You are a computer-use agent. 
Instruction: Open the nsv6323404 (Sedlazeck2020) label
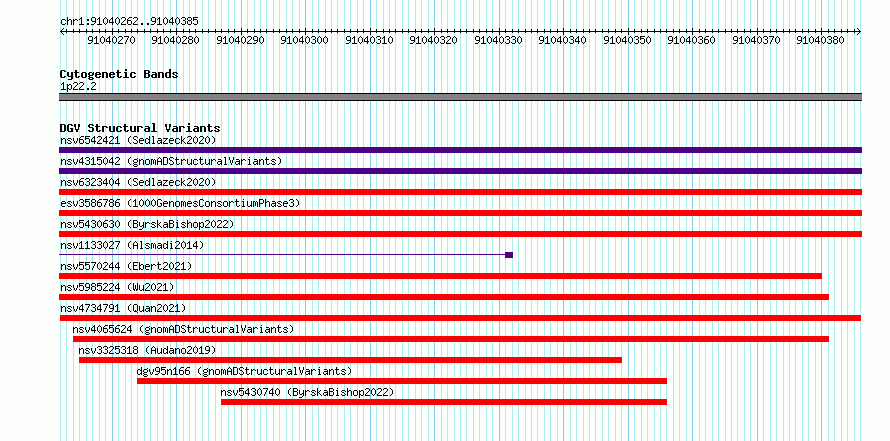pyautogui.click(x=138, y=182)
